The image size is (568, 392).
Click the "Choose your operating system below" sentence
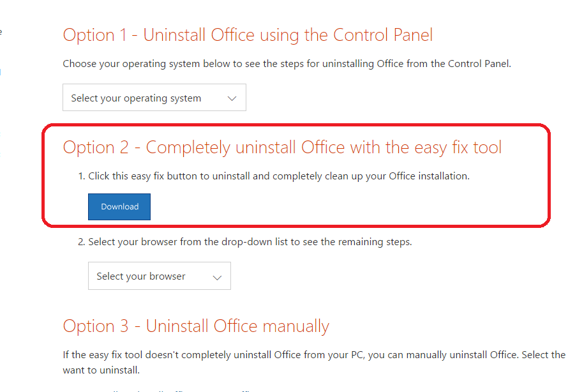[287, 64]
